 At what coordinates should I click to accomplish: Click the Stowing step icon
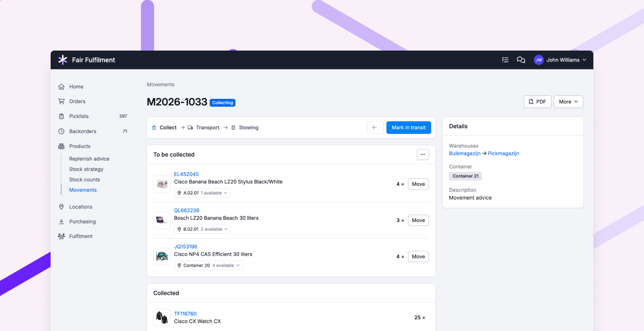tap(233, 128)
